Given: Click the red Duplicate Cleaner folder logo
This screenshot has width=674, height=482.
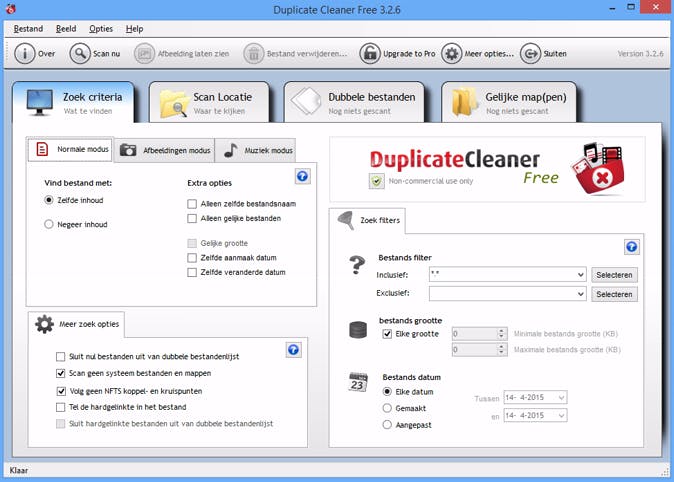Looking at the screenshot, I should coord(597,169).
